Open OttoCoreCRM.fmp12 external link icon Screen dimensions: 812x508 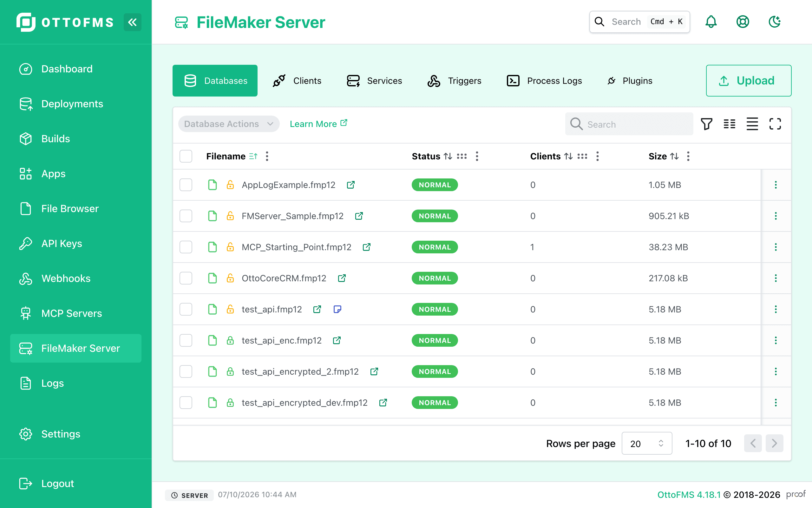[x=342, y=278]
